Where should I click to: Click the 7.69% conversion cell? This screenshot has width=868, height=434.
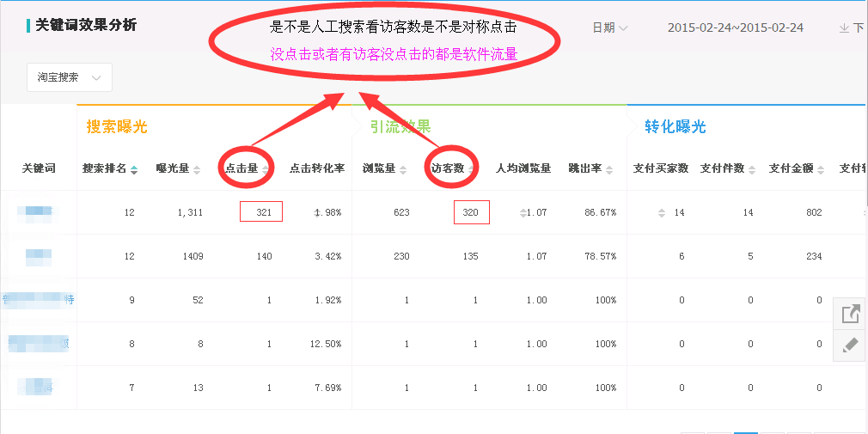tap(328, 388)
